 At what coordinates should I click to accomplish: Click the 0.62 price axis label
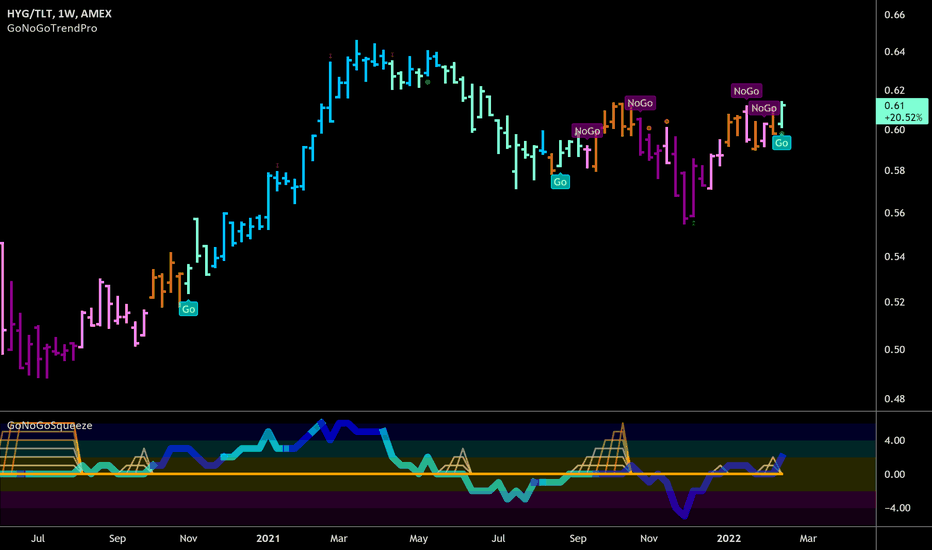895,90
